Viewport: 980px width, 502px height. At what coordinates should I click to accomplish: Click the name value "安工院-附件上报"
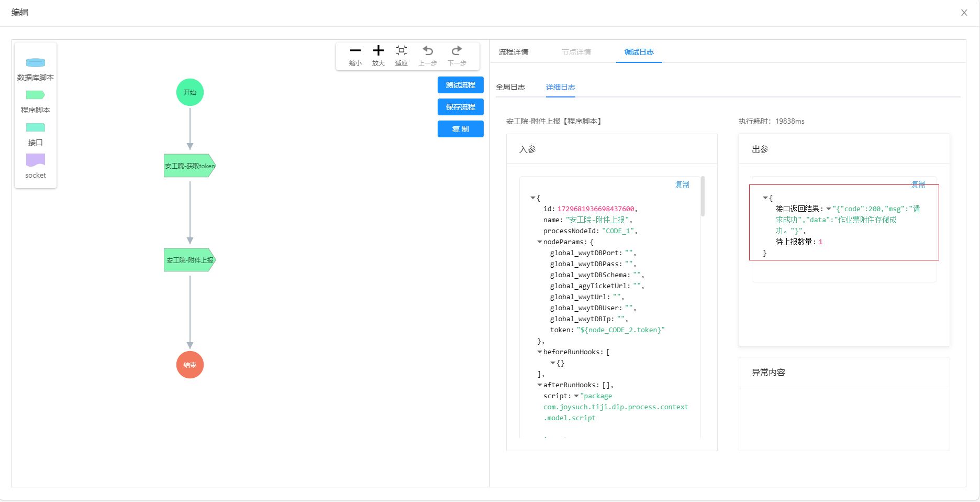point(597,220)
